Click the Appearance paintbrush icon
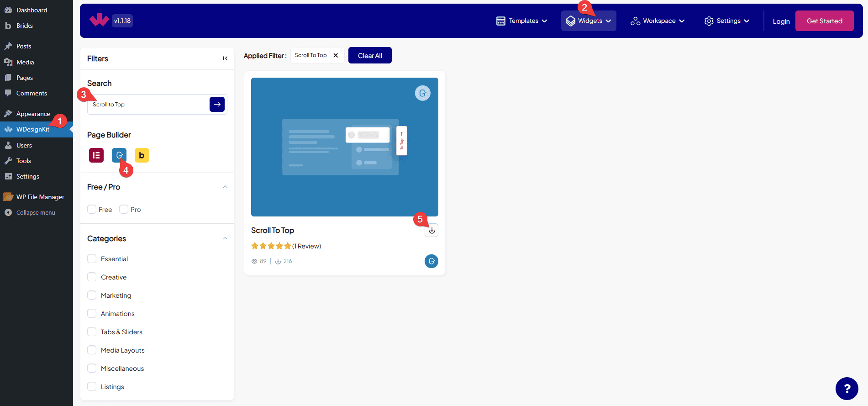This screenshot has height=406, width=868. [8, 113]
